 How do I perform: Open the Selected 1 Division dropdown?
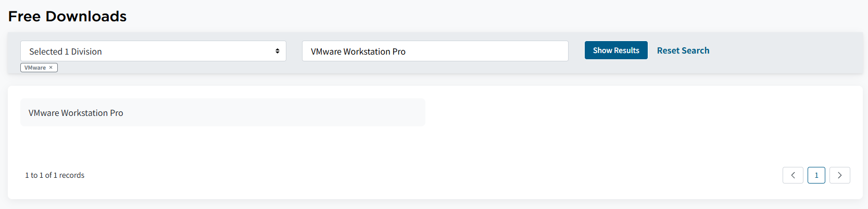coord(153,51)
